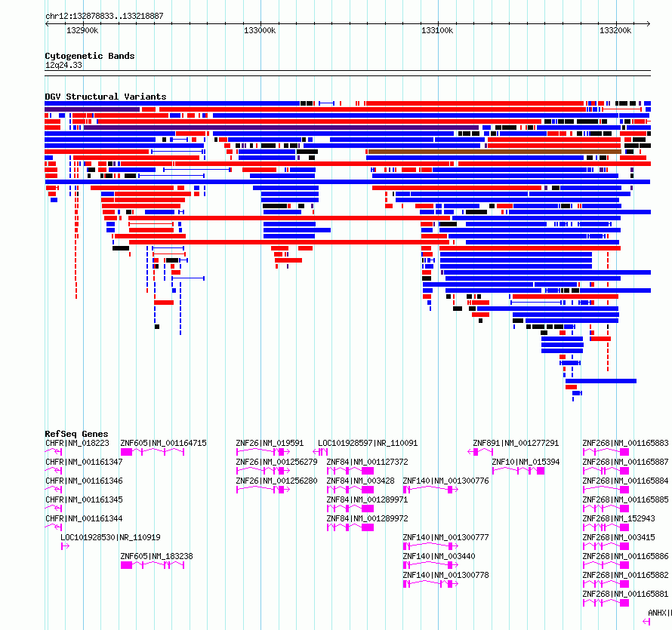Open ZNF268|NM_001165883 gene label
Screen dimensions: 672x630
pyautogui.click(x=625, y=443)
